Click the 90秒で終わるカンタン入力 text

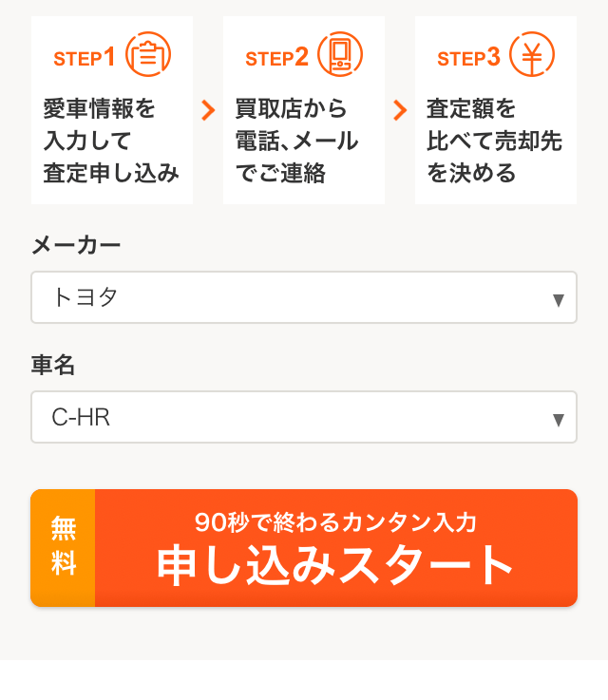[335, 521]
